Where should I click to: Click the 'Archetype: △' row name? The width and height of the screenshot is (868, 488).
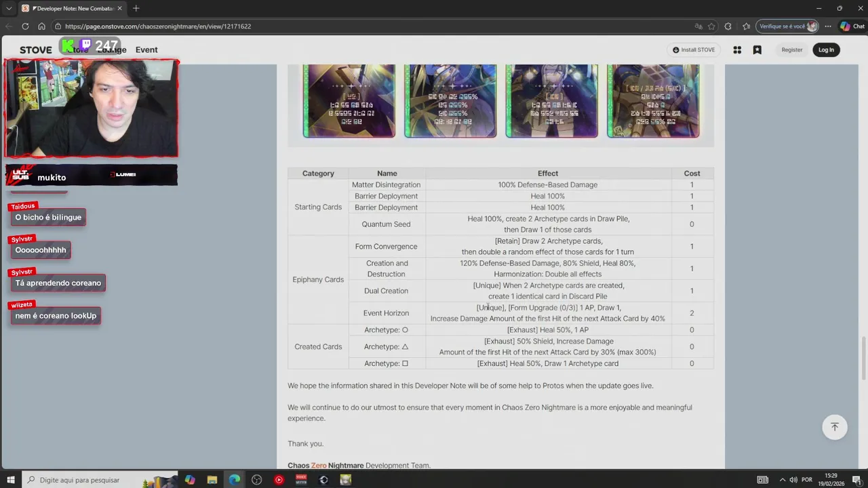point(386,346)
